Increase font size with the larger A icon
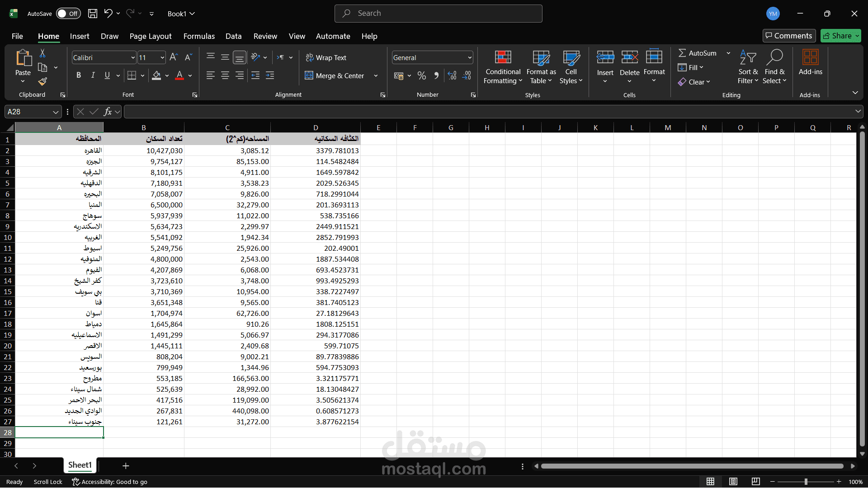Viewport: 868px width, 488px height. 174,57
